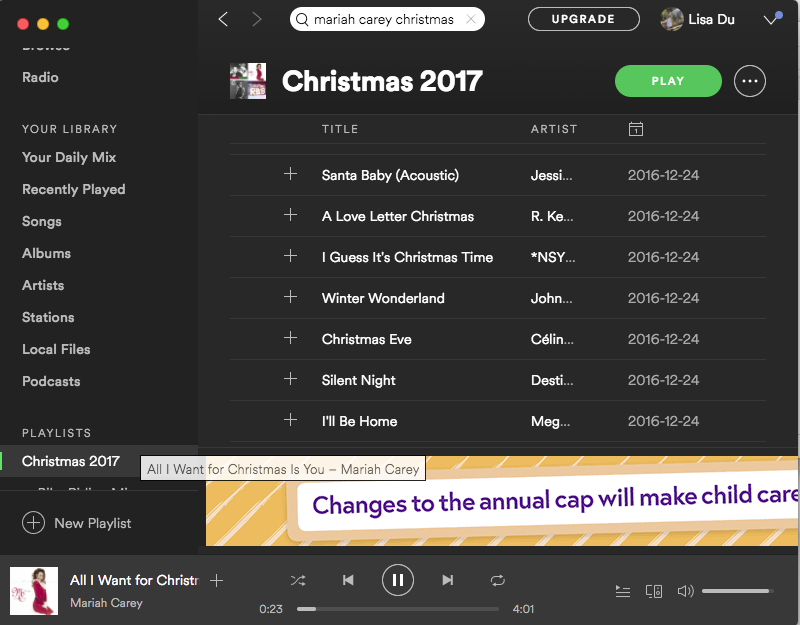Click the child care advertisement banner
Image resolution: width=800 pixels, height=625 pixels.
click(503, 501)
